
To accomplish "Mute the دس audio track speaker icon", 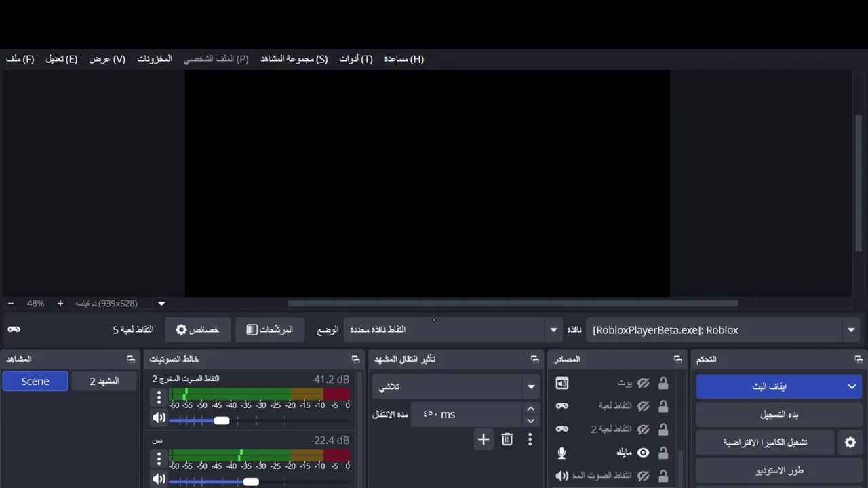I will (159, 479).
